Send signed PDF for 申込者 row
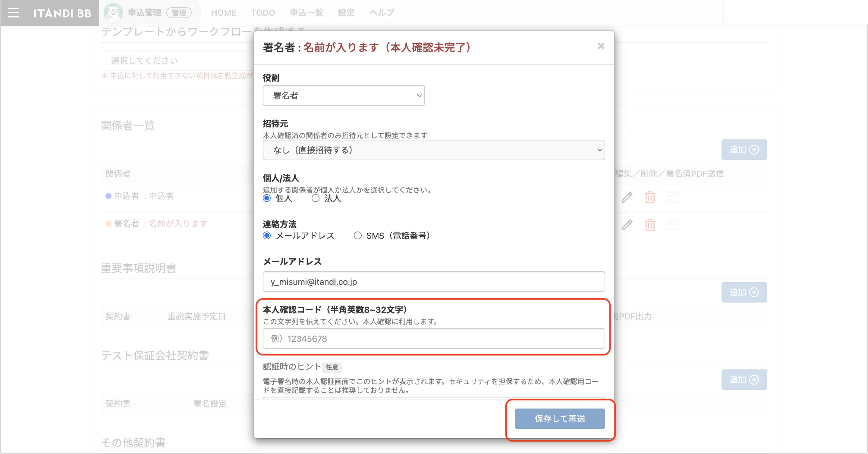This screenshot has height=454, width=868. coord(673,197)
